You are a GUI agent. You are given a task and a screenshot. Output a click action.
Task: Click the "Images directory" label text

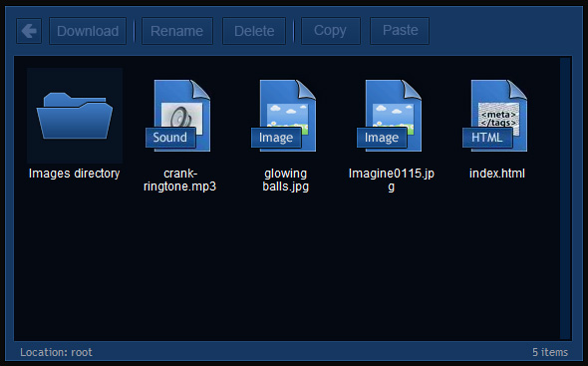75,174
